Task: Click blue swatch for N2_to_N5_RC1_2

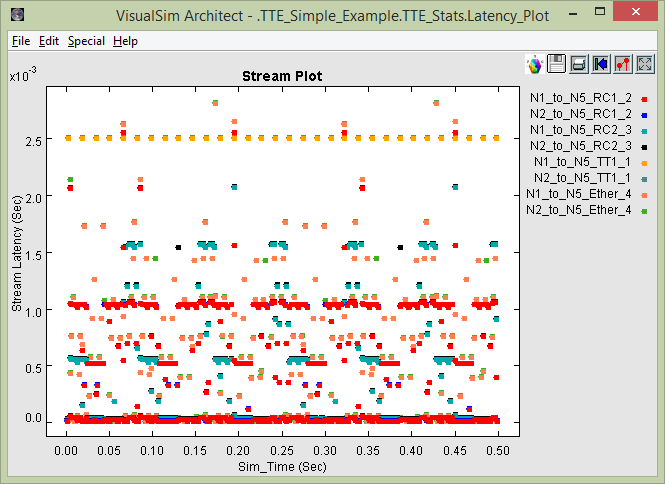Action: [x=645, y=114]
